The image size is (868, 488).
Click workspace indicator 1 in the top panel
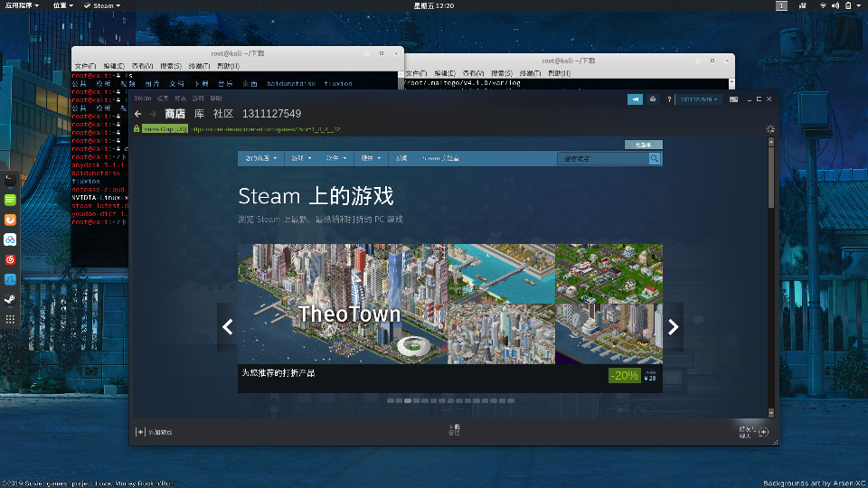click(781, 5)
